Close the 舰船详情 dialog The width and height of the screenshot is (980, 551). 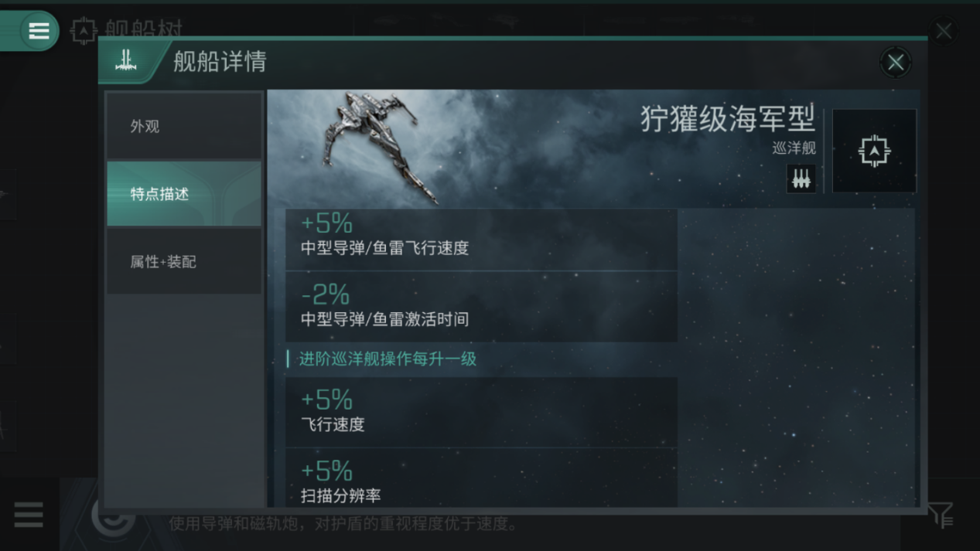[x=896, y=62]
